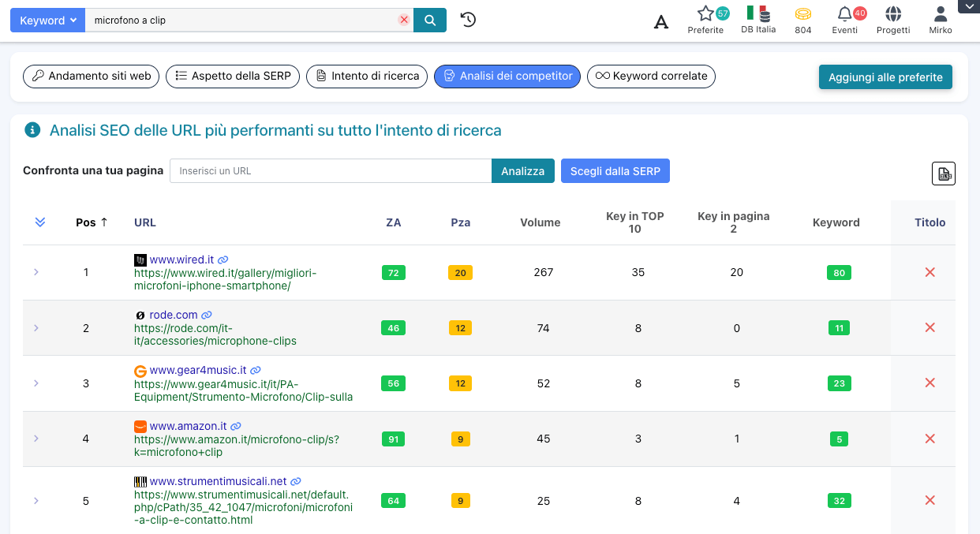Open DB Italia database selector
Viewport: 980px width, 534px height.
pos(758,20)
